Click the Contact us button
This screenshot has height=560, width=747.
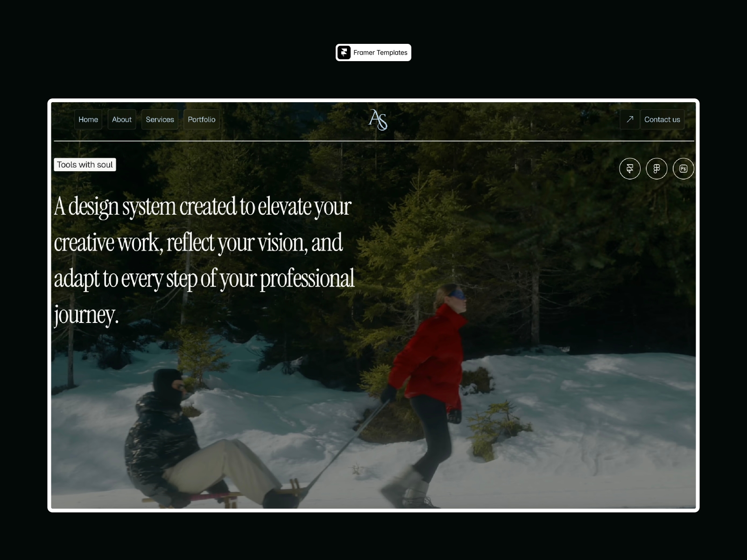pyautogui.click(x=662, y=119)
